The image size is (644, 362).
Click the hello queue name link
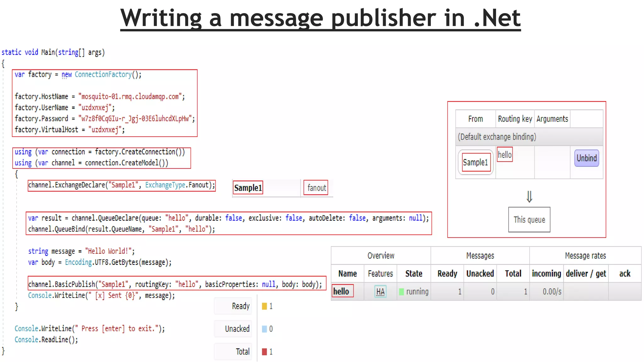[x=341, y=291]
